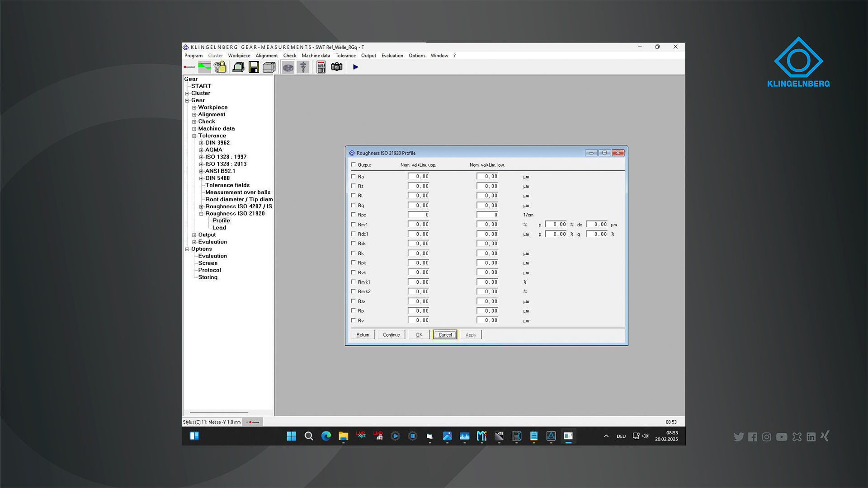Tick the Rz roughness checkbox
The width and height of the screenshot is (868, 488).
[x=354, y=186]
